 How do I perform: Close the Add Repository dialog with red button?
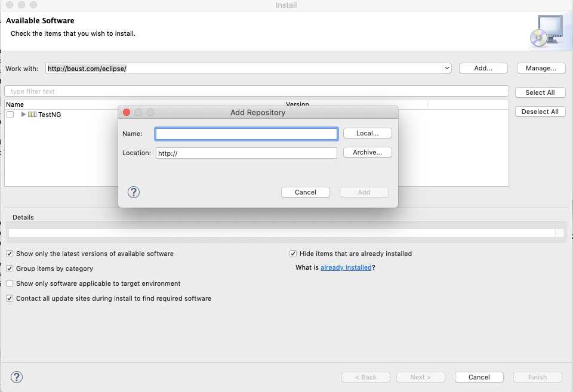pos(127,112)
